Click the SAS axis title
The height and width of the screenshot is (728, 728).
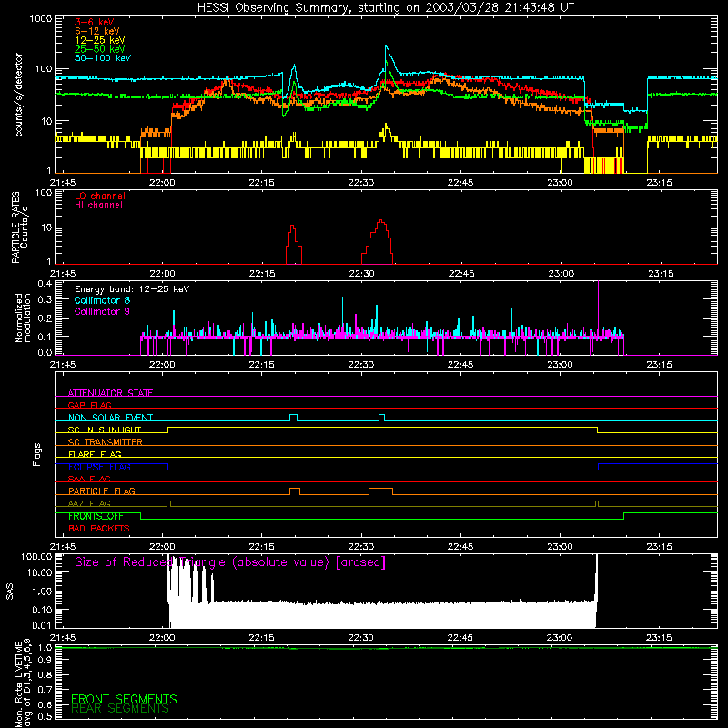pyautogui.click(x=10, y=591)
